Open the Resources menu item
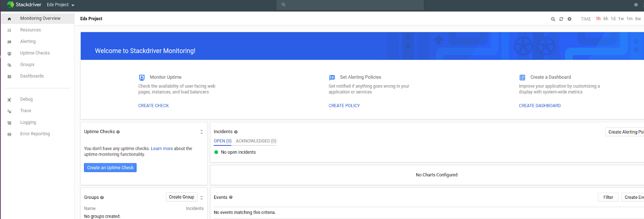The width and height of the screenshot is (644, 219). [31, 30]
